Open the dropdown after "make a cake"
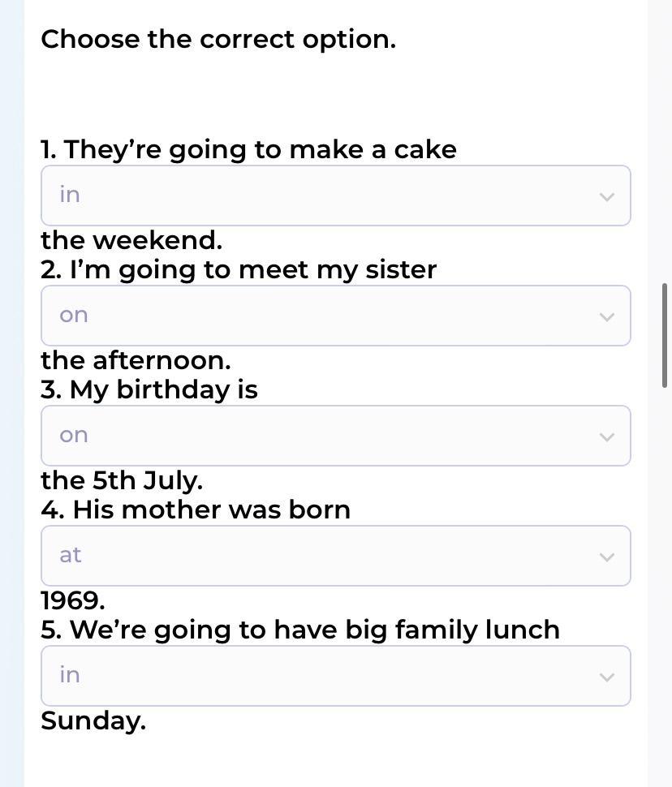Viewport: 672px width, 787px height. point(335,196)
